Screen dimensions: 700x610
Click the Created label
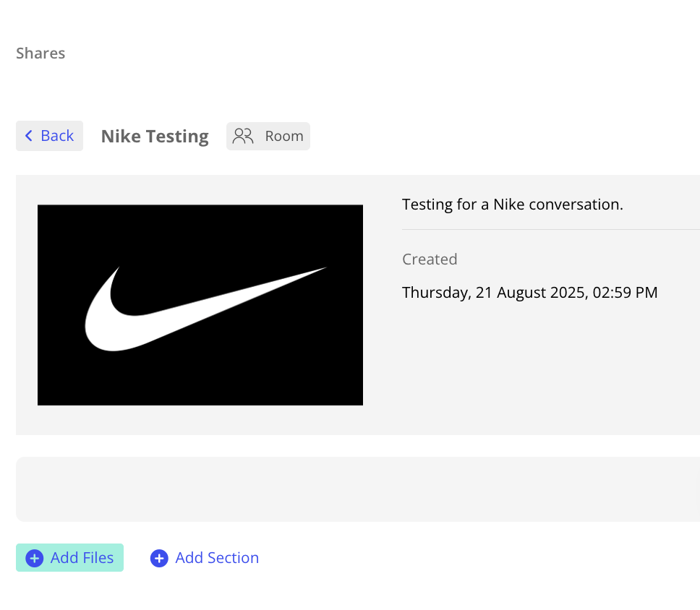[x=430, y=259]
